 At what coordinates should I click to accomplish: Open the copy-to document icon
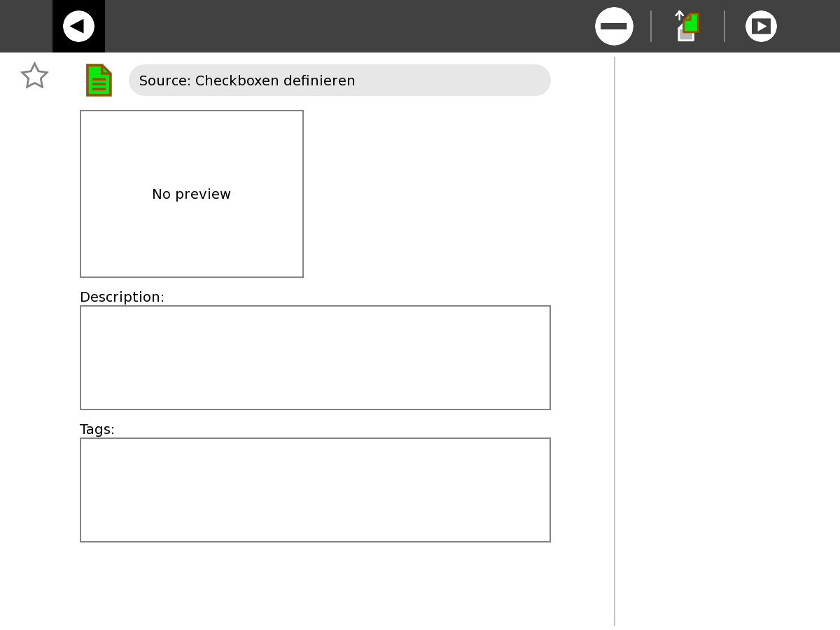[688, 27]
